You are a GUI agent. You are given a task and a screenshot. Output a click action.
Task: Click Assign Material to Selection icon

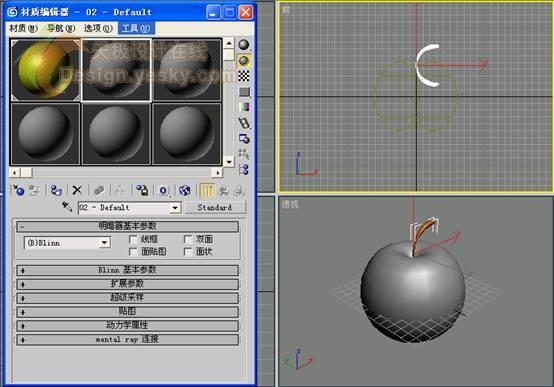point(56,190)
